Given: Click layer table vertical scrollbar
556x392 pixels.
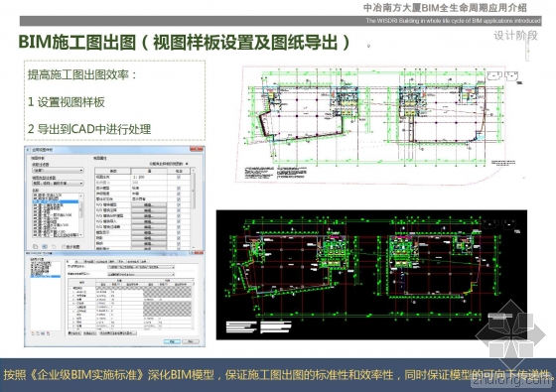Looking at the screenshot, I should coord(193,304).
